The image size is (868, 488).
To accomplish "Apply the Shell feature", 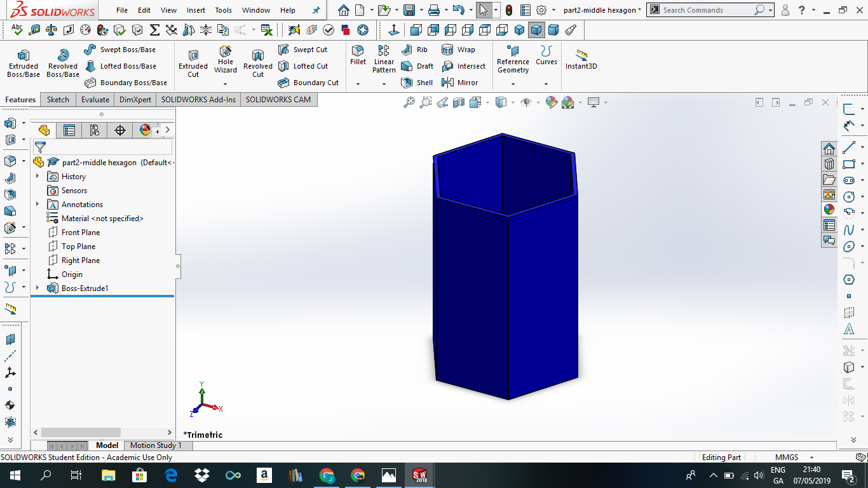I will [417, 83].
